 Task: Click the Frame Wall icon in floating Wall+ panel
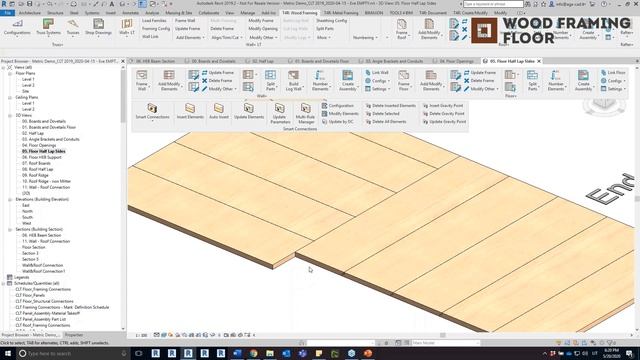[142, 80]
